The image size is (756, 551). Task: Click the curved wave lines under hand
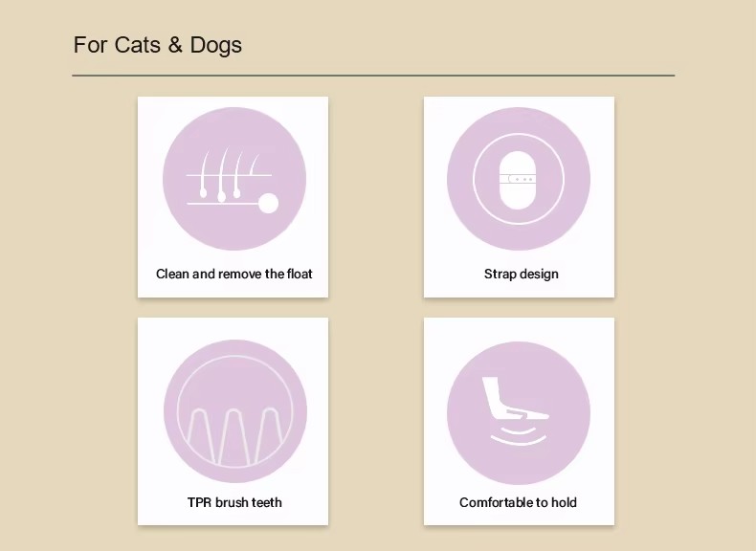pyautogui.click(x=519, y=435)
